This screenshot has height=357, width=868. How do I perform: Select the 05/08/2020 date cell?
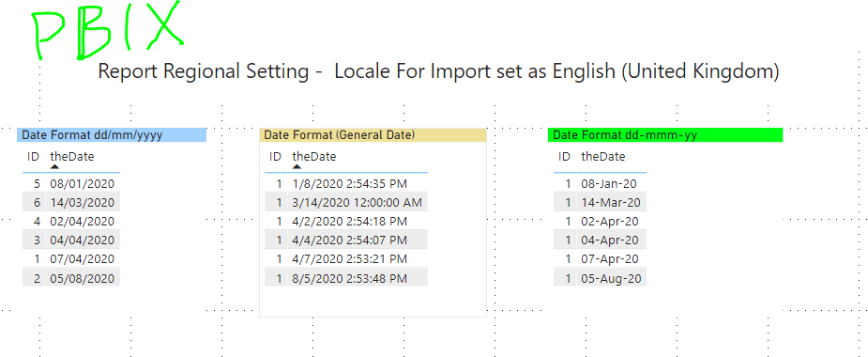tap(83, 278)
